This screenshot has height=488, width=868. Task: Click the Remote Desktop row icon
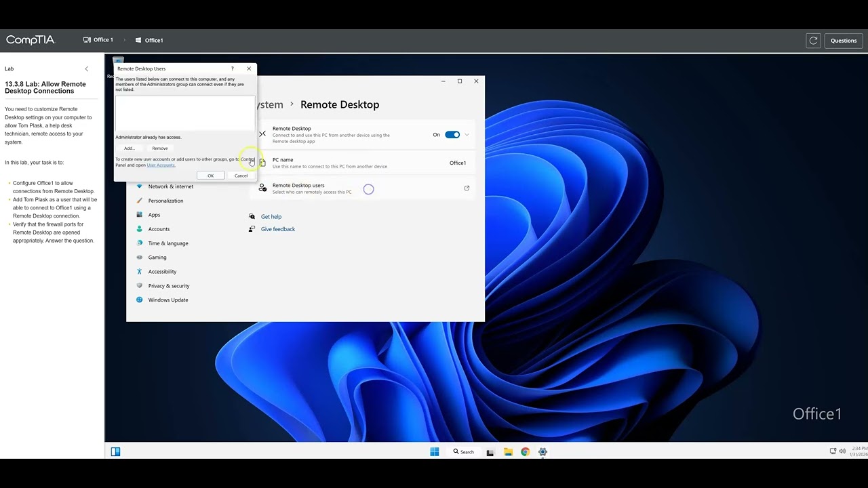pyautogui.click(x=262, y=134)
